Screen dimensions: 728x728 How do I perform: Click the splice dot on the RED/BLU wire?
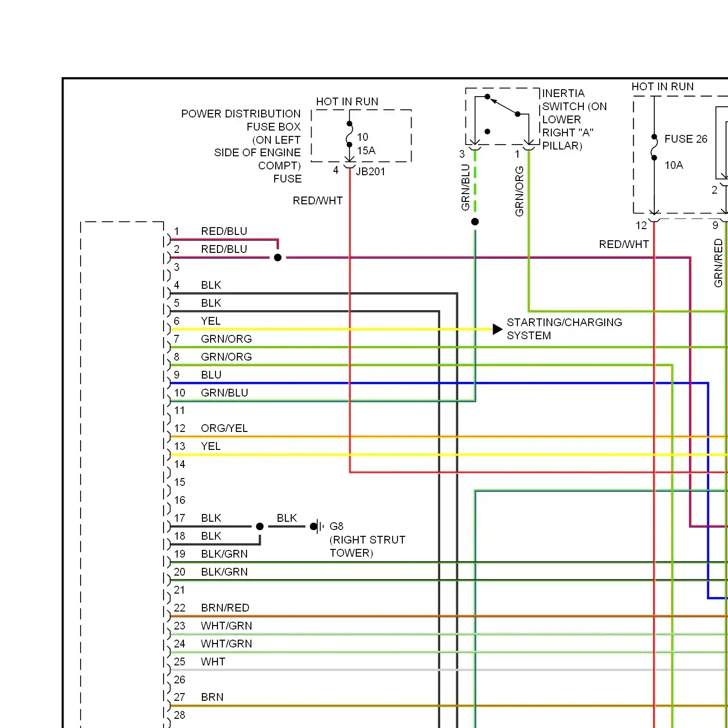click(278, 258)
